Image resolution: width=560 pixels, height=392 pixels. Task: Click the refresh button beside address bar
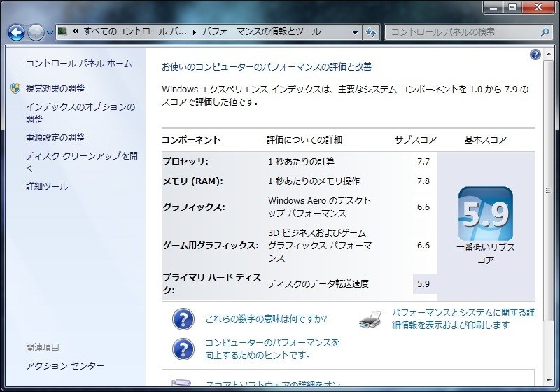coord(371,32)
